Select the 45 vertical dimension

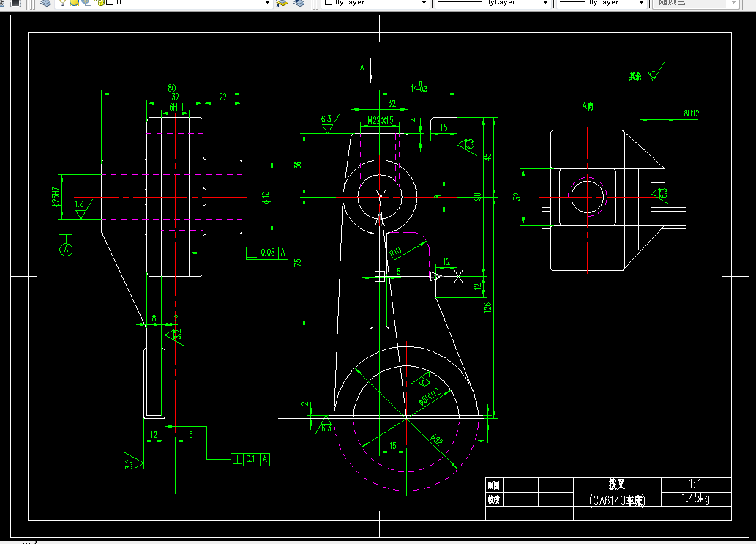click(x=488, y=157)
